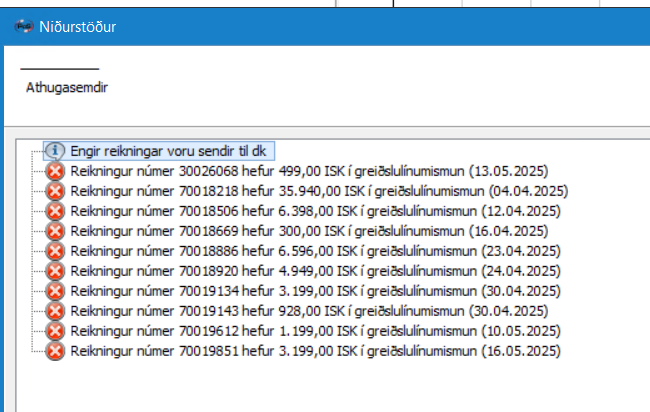Open the Athugasemdir tab
This screenshot has width=650, height=412.
point(67,87)
